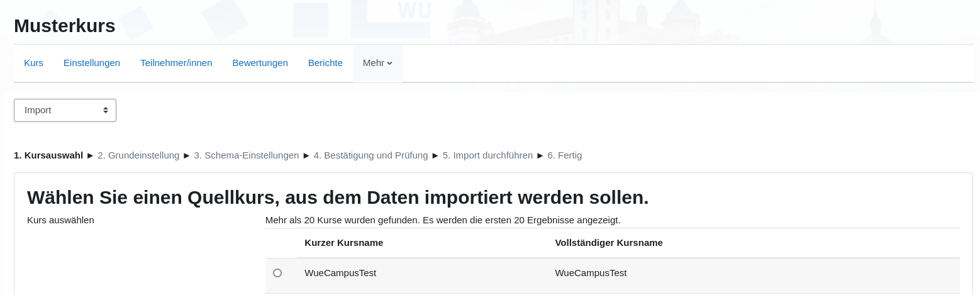Click the Vollständiger Kursname column header
This screenshot has width=980, height=295.
point(608,243)
